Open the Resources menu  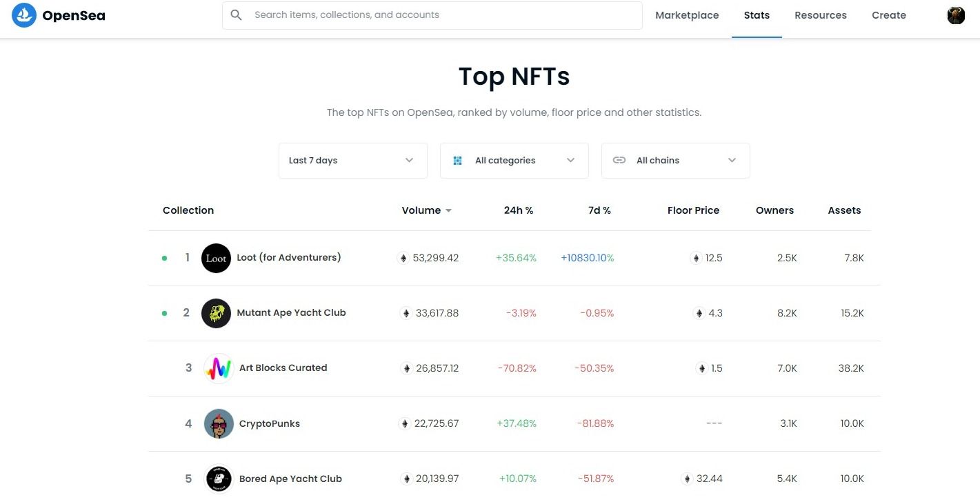coord(821,15)
